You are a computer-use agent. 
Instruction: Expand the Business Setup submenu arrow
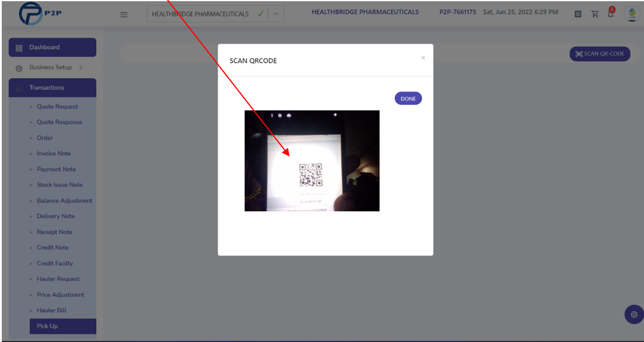[x=81, y=67]
